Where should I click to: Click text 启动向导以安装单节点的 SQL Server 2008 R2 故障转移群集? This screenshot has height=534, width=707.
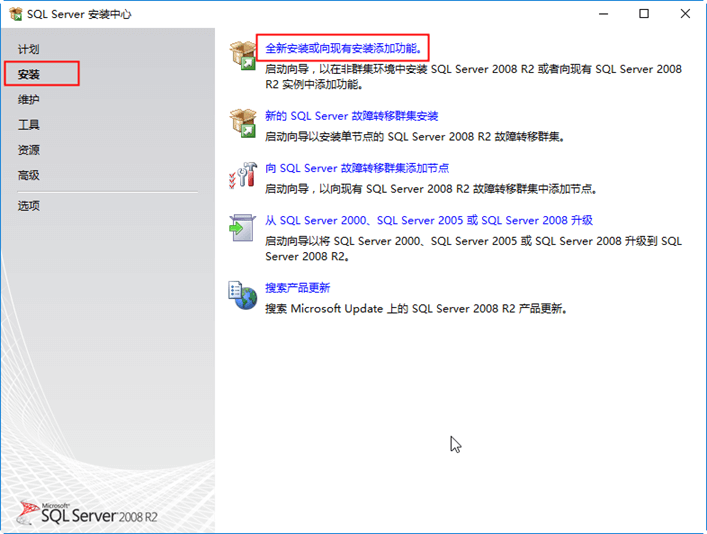coord(415,137)
